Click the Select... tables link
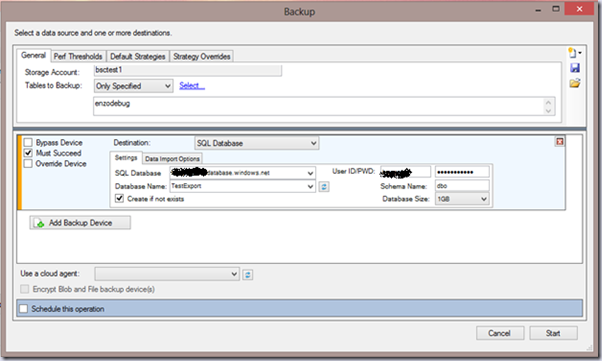602x361 pixels. (x=192, y=86)
